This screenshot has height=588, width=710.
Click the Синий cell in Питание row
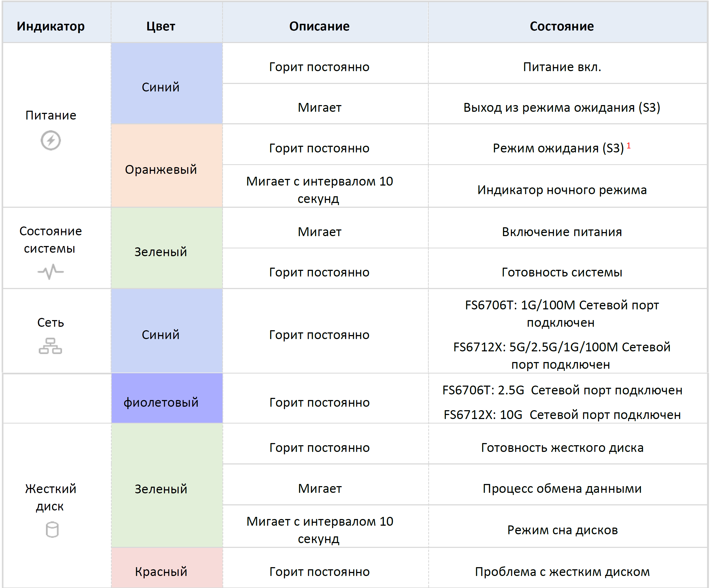(161, 87)
